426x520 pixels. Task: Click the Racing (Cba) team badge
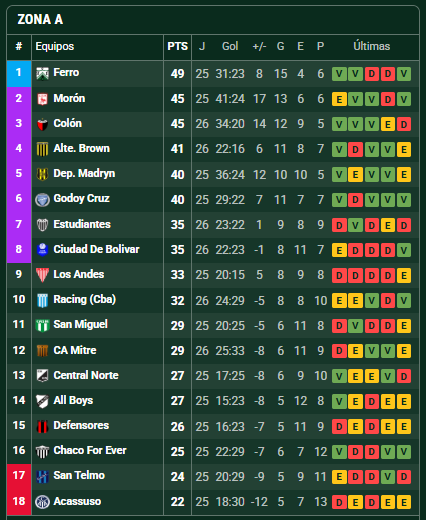click(42, 300)
